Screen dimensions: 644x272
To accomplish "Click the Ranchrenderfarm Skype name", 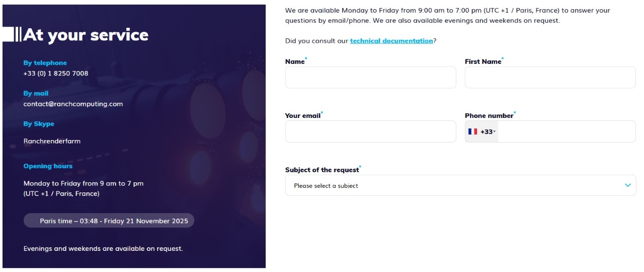I will tap(52, 141).
